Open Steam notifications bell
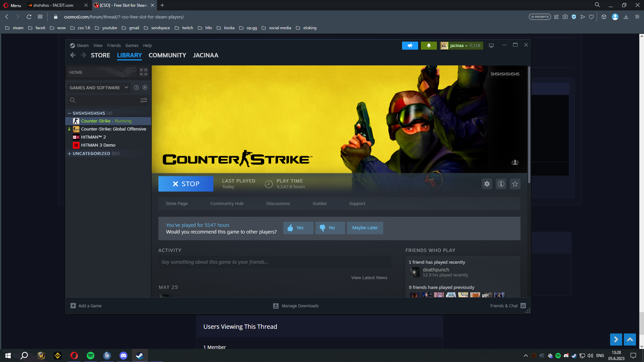The image size is (644, 362). pos(429,46)
